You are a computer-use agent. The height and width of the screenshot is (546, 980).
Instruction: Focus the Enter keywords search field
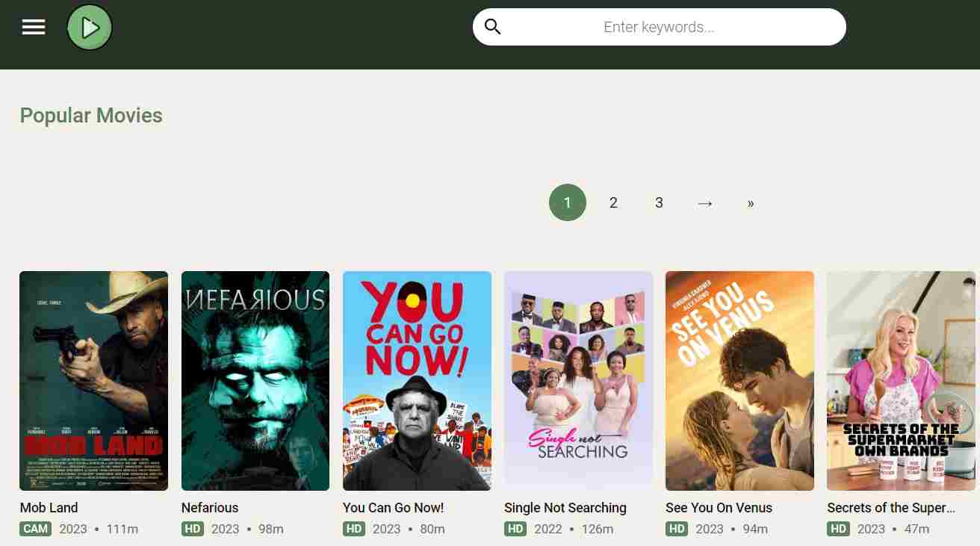point(659,27)
